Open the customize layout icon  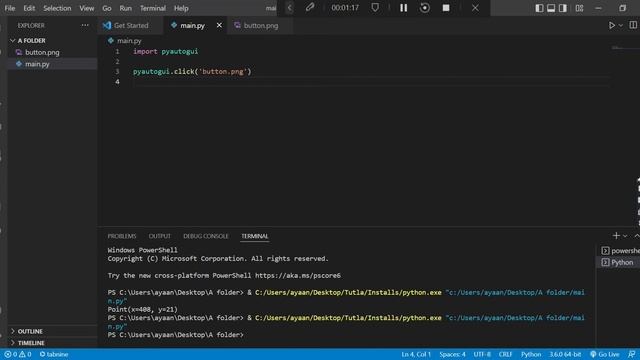tap(579, 8)
